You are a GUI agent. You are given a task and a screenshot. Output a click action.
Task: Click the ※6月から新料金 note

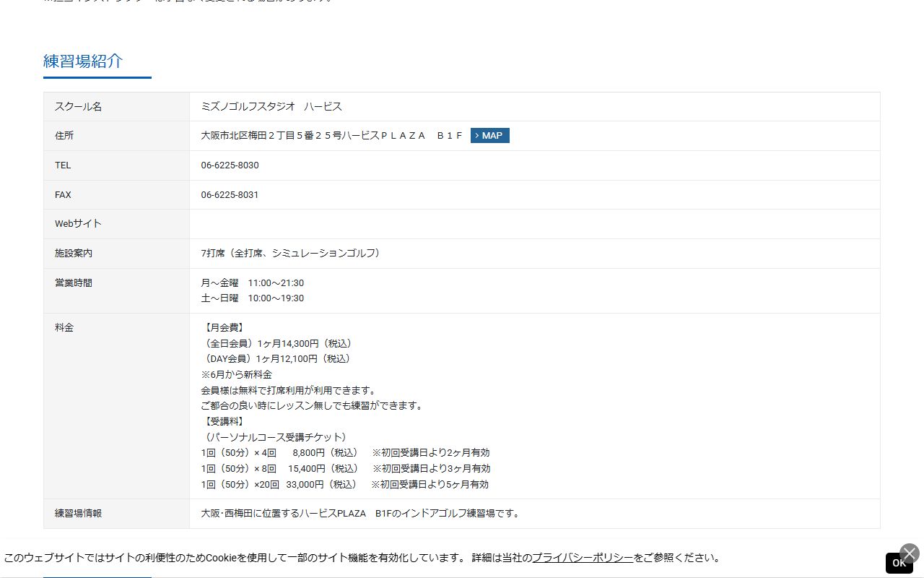[237, 375]
